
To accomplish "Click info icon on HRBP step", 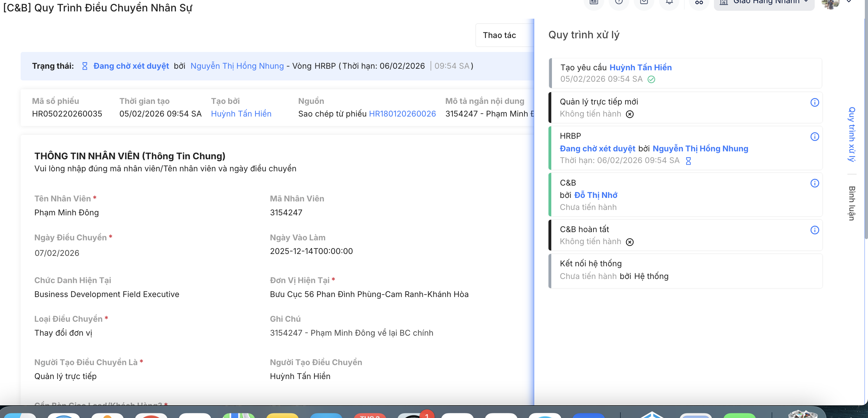I will coord(814,136).
